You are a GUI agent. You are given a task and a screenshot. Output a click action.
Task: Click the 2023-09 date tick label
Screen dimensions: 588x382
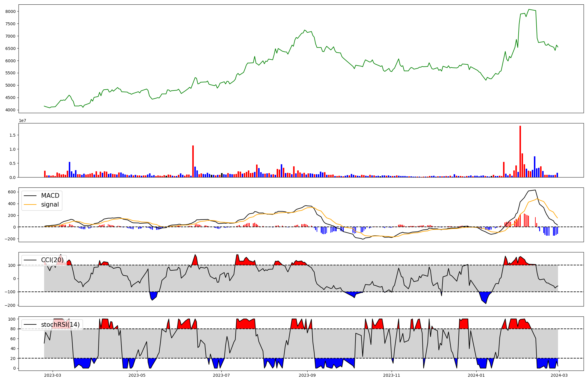(x=307, y=375)
